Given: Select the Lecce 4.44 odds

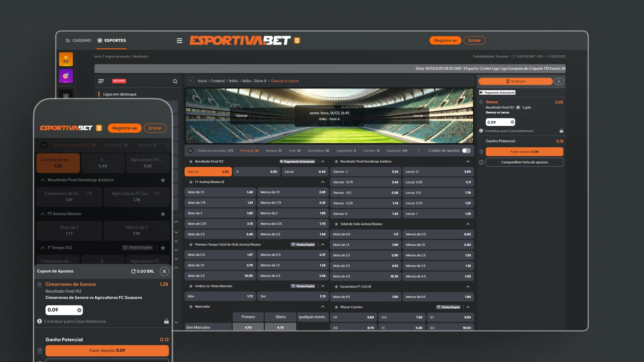Looking at the screenshot, I should click(305, 172).
